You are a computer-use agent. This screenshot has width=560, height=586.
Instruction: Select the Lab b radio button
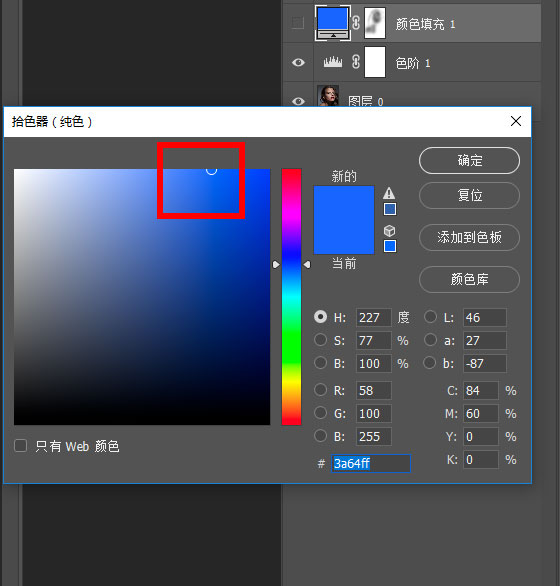[x=430, y=363]
